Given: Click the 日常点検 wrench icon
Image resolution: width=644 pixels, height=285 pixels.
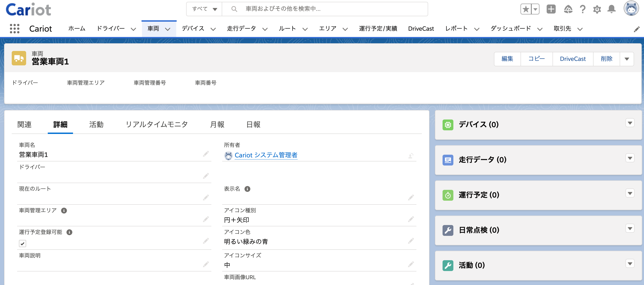Looking at the screenshot, I should tap(448, 230).
